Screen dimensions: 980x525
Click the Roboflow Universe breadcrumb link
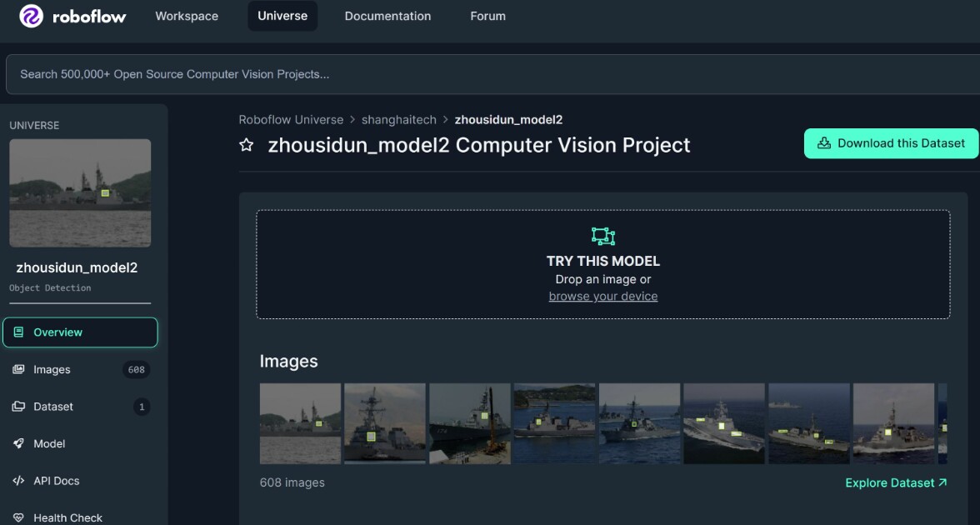pos(292,119)
